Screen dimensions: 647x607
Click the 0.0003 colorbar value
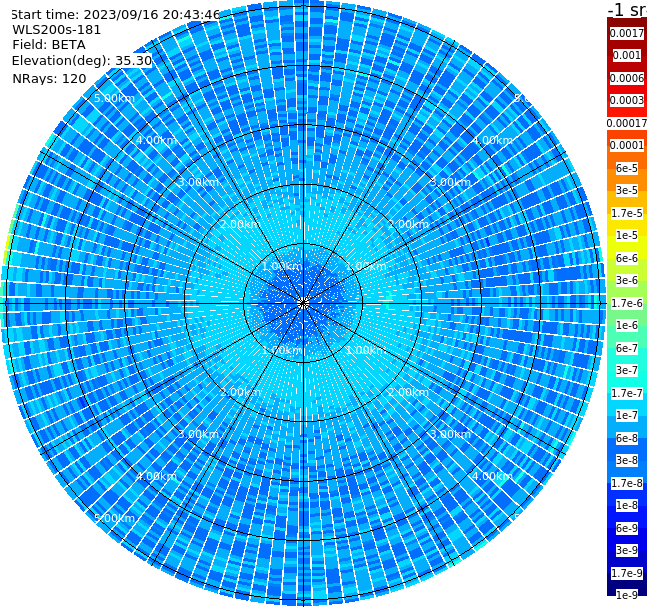pos(627,100)
